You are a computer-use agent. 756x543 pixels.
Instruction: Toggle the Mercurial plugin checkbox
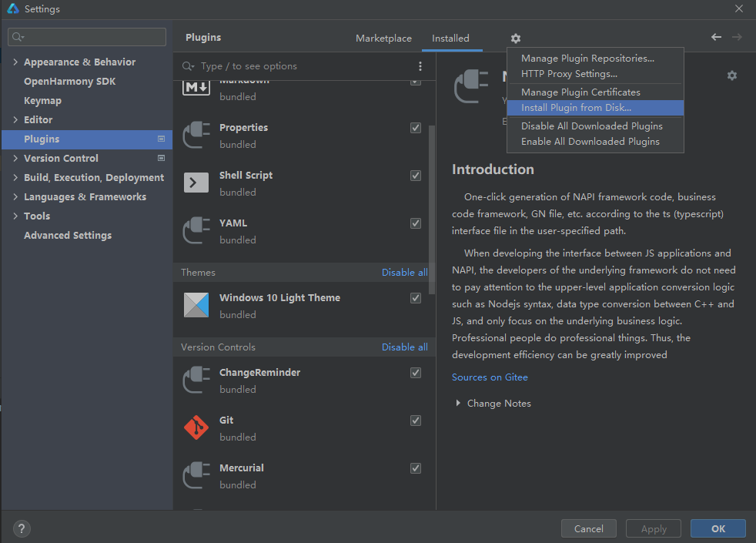click(x=415, y=468)
